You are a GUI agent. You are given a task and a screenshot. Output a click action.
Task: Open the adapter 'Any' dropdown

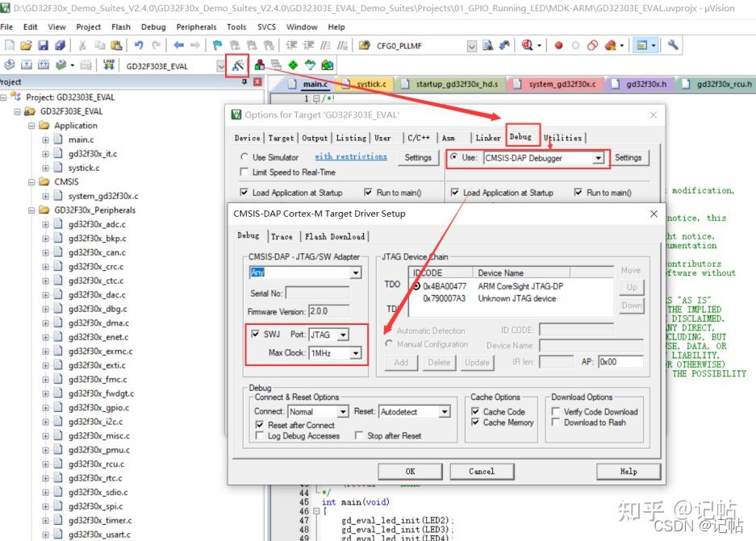[355, 273]
